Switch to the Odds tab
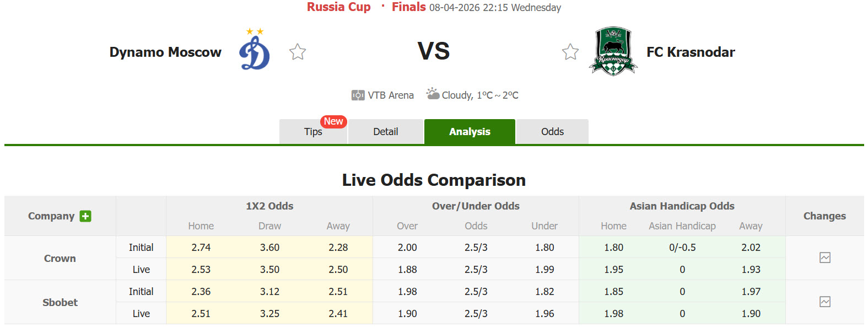The height and width of the screenshot is (327, 868). (552, 131)
